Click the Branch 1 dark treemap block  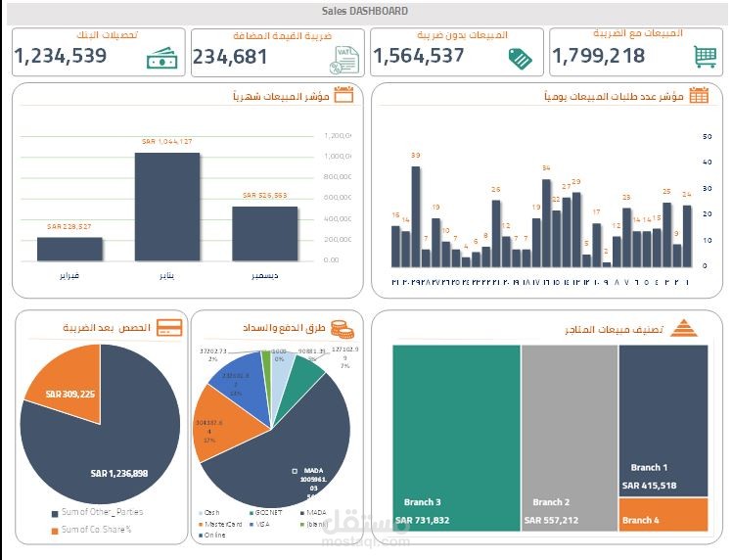pyautogui.click(x=663, y=420)
